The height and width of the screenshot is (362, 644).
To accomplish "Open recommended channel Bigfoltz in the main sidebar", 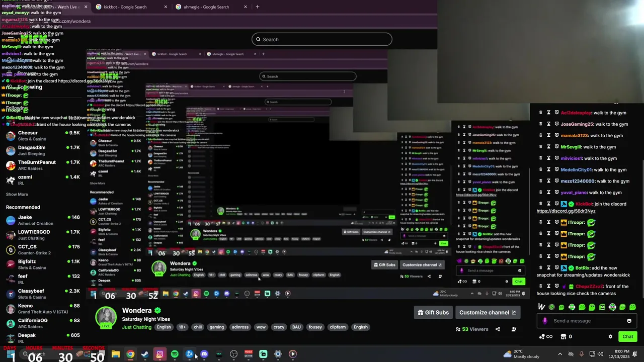I will (43, 264).
